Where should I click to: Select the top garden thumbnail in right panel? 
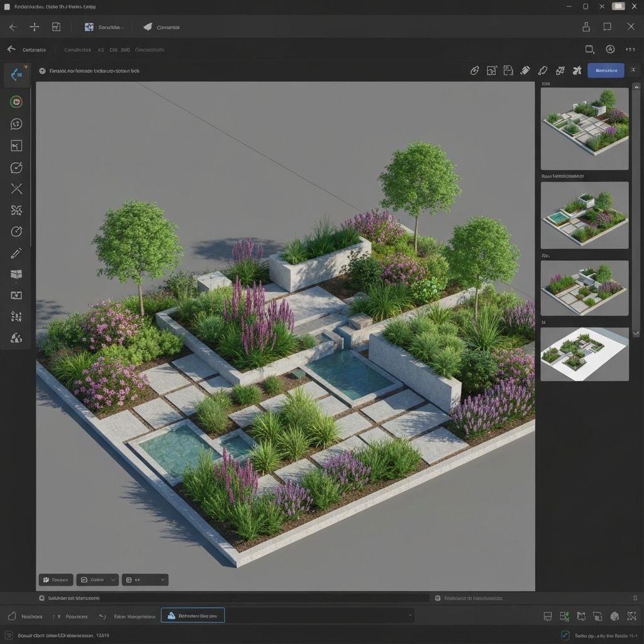(x=584, y=128)
